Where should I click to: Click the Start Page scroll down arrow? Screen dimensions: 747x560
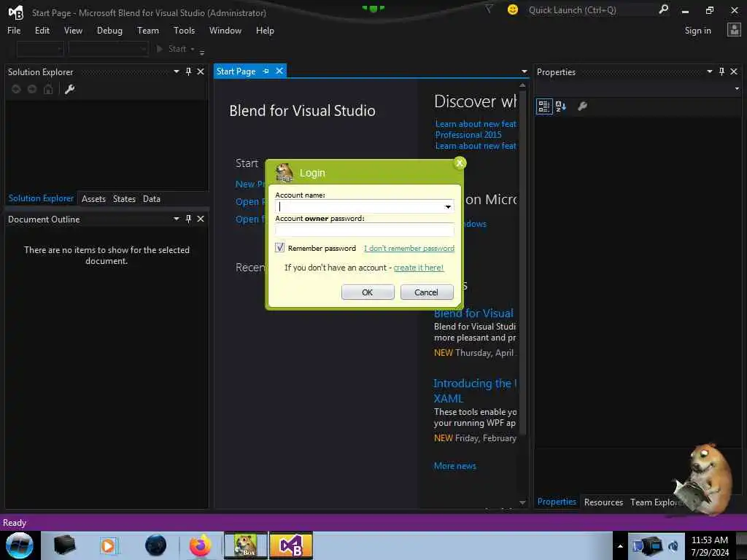[x=522, y=502]
